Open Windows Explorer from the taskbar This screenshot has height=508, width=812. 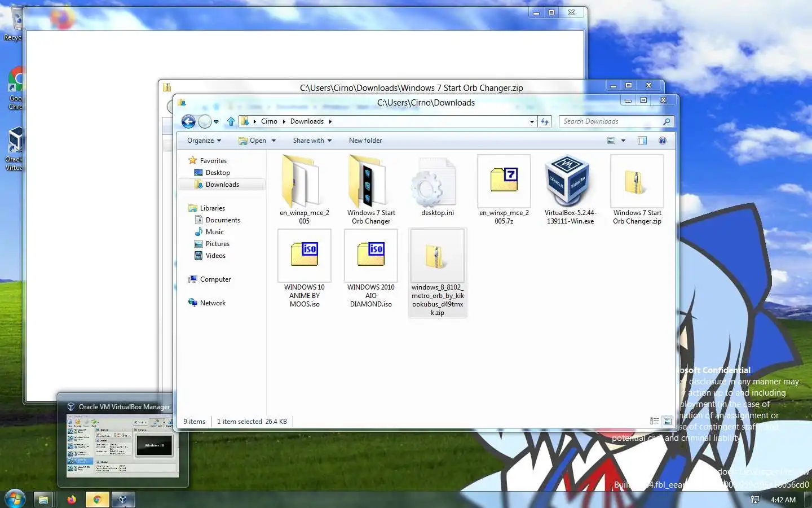[43, 500]
